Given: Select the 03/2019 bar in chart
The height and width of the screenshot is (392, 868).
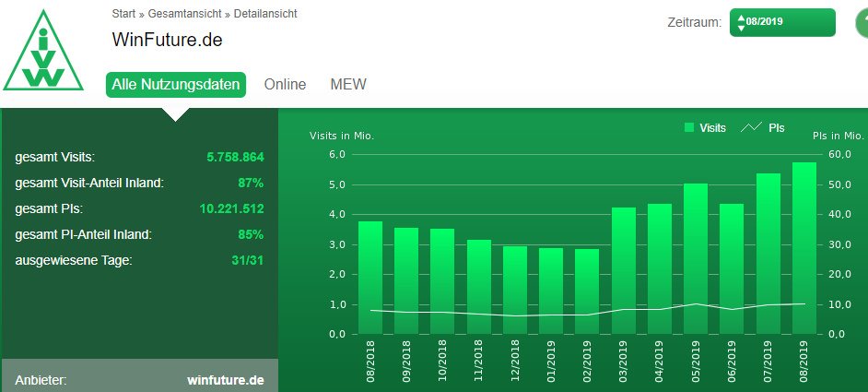Looking at the screenshot, I should pos(623,271).
